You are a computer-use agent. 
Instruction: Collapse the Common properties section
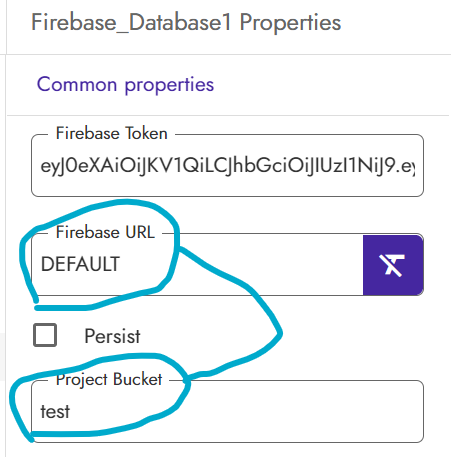click(125, 85)
